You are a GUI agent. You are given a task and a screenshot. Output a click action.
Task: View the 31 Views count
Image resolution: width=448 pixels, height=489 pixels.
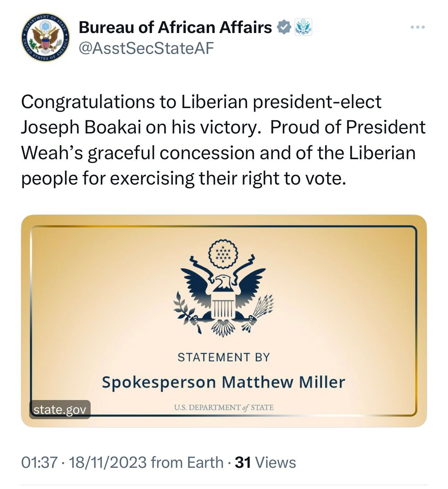(x=266, y=463)
